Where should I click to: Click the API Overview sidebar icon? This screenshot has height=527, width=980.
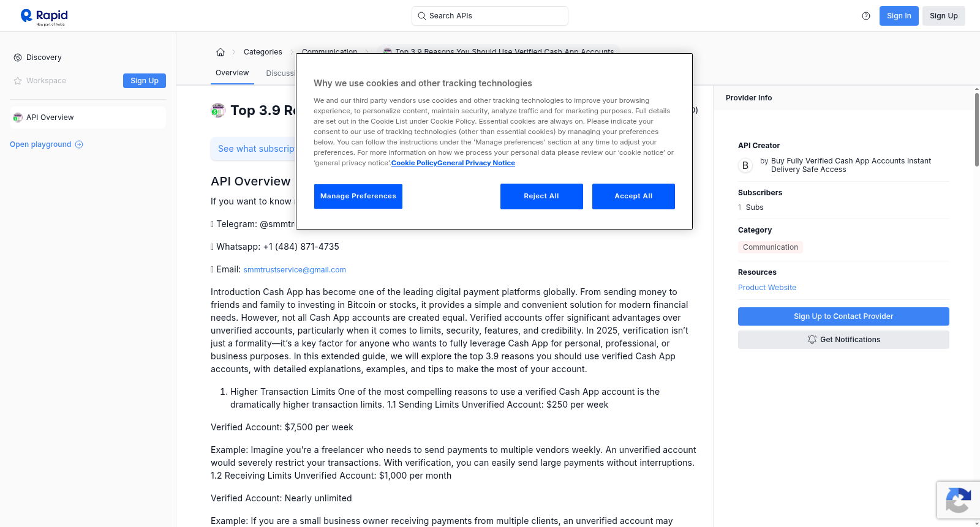click(18, 118)
